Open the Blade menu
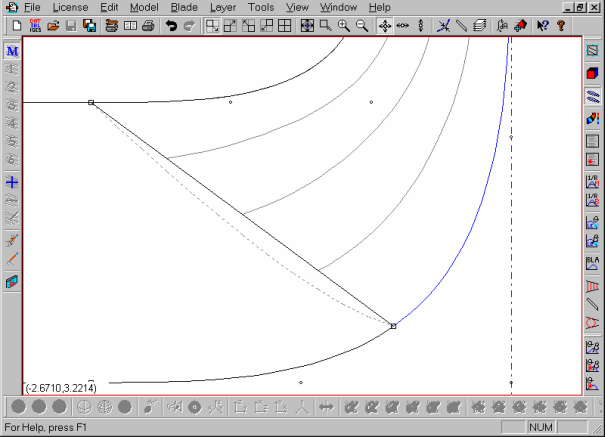Image resolution: width=605 pixels, height=437 pixels. coord(184,7)
